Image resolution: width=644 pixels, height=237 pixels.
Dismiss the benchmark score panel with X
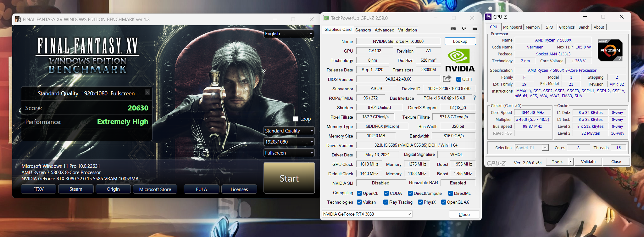(x=147, y=92)
